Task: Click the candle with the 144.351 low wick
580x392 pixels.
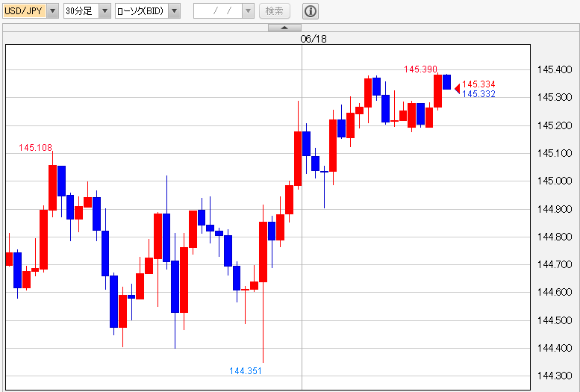Action: click(263, 252)
